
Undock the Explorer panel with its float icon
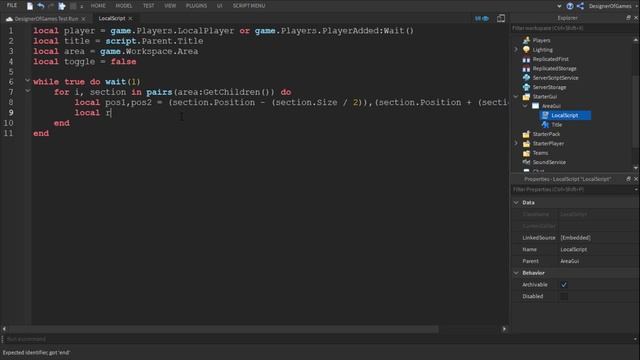point(628,18)
